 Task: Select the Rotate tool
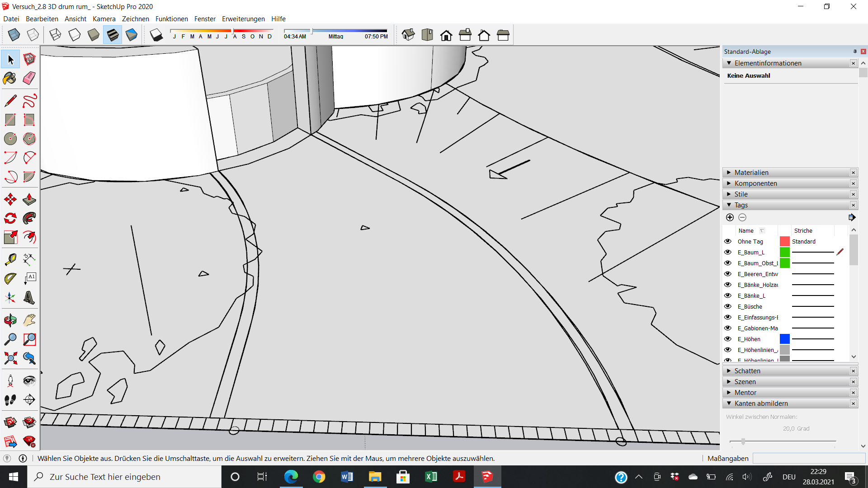click(10, 218)
